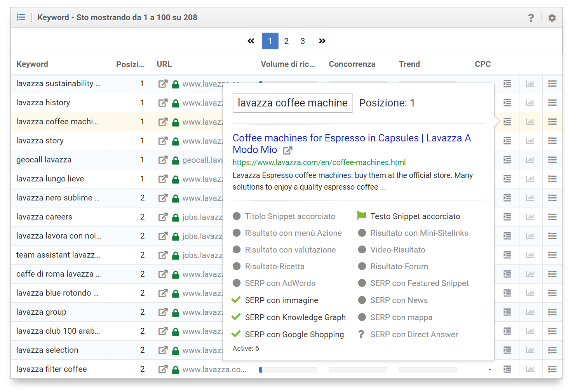
Task: Select the lavazza nero sublime ... keyword
Action: 58,198
